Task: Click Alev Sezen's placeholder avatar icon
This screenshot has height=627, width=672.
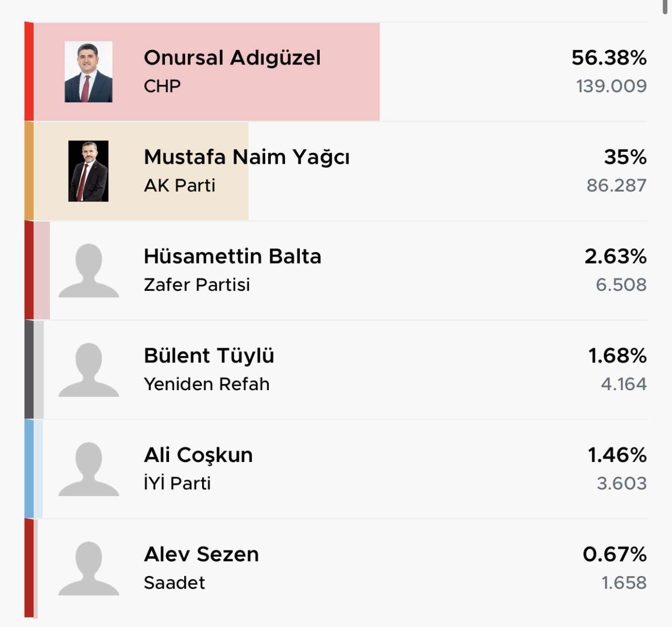Action: pyautogui.click(x=88, y=568)
